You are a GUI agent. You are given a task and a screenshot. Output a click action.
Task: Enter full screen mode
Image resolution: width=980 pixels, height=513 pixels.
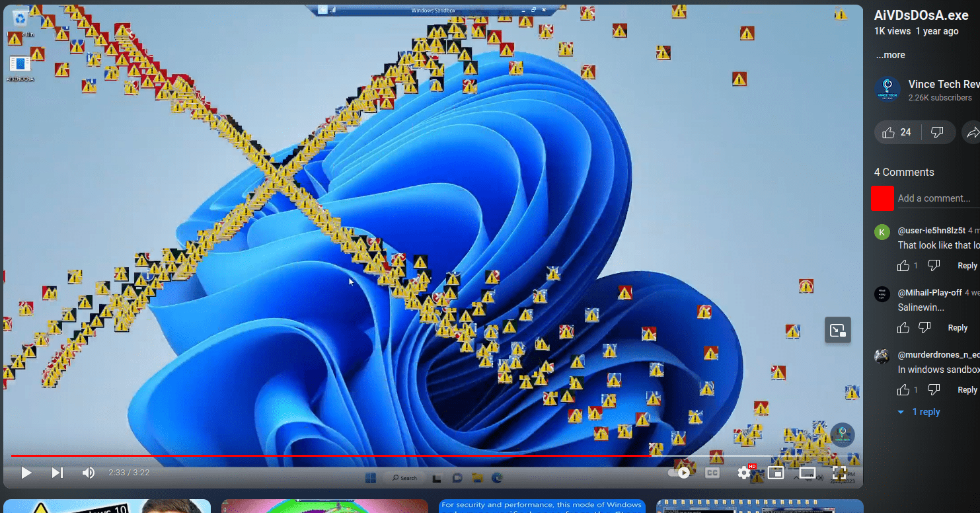(839, 473)
